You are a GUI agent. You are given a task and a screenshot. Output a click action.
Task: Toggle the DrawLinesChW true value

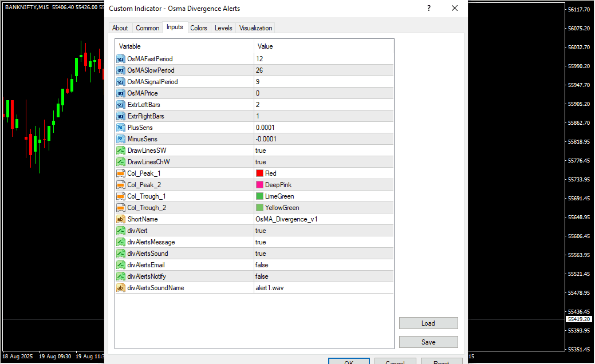click(261, 162)
